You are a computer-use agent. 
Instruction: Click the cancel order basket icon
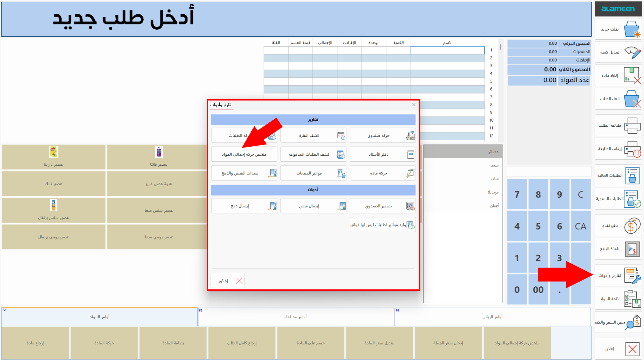tap(632, 99)
